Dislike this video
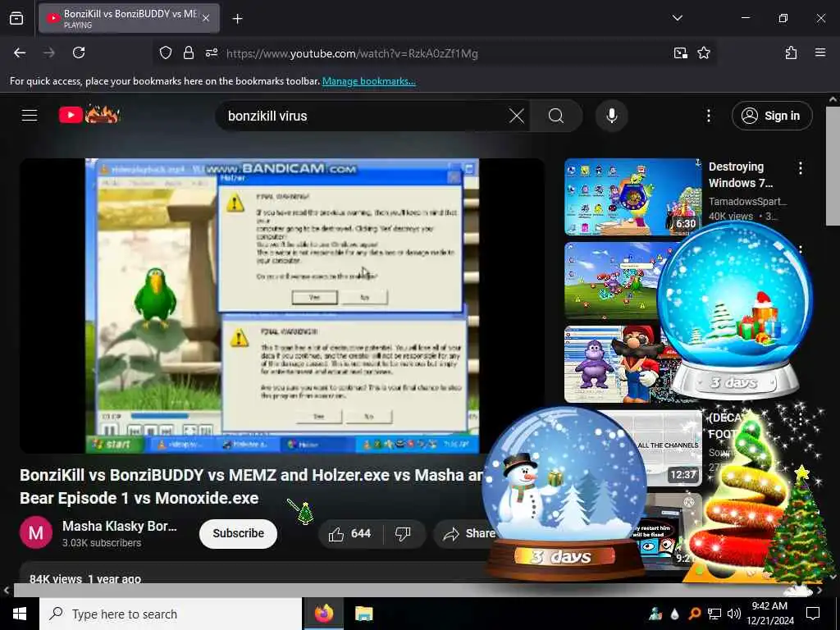The width and height of the screenshot is (840, 630). coord(403,533)
